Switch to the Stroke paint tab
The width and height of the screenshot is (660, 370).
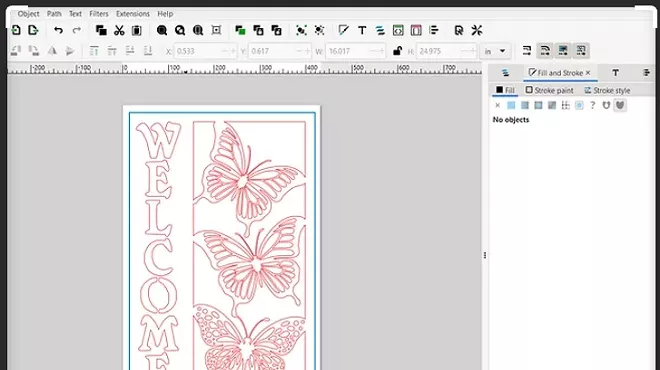[x=549, y=90]
